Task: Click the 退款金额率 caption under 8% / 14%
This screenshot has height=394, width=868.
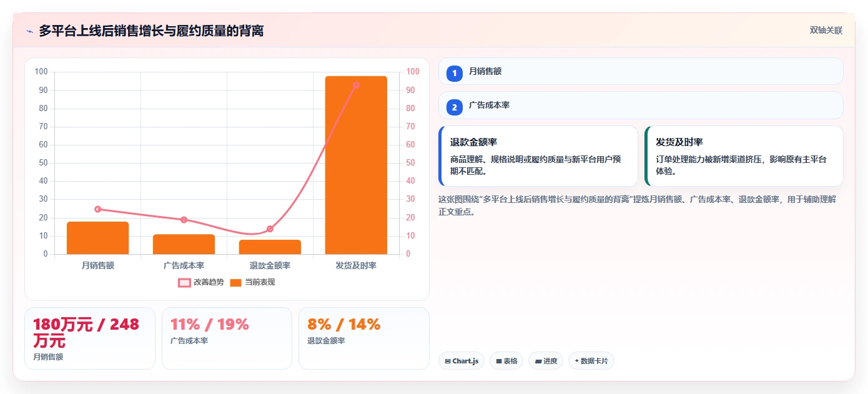Action: pos(326,341)
